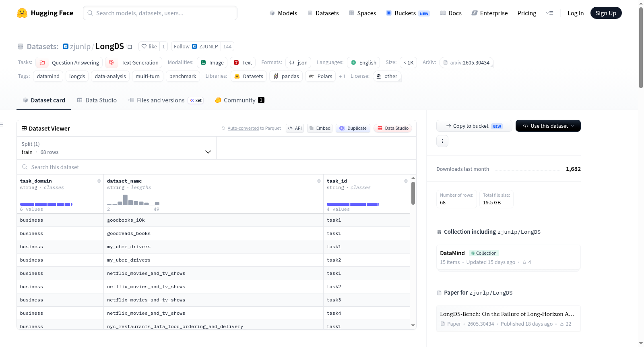Open Buckets in the navigation

408,13
